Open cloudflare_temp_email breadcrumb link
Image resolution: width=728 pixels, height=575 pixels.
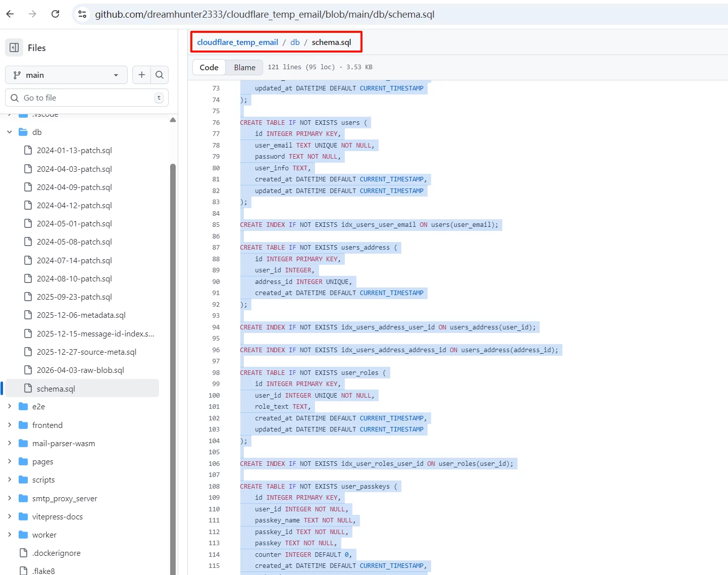click(237, 42)
